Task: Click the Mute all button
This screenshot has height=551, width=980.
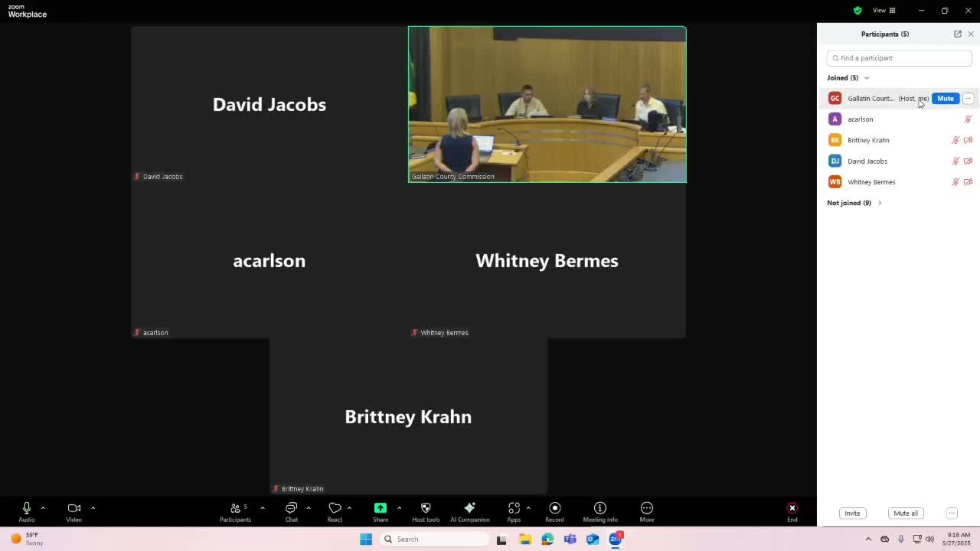Action: (x=905, y=514)
